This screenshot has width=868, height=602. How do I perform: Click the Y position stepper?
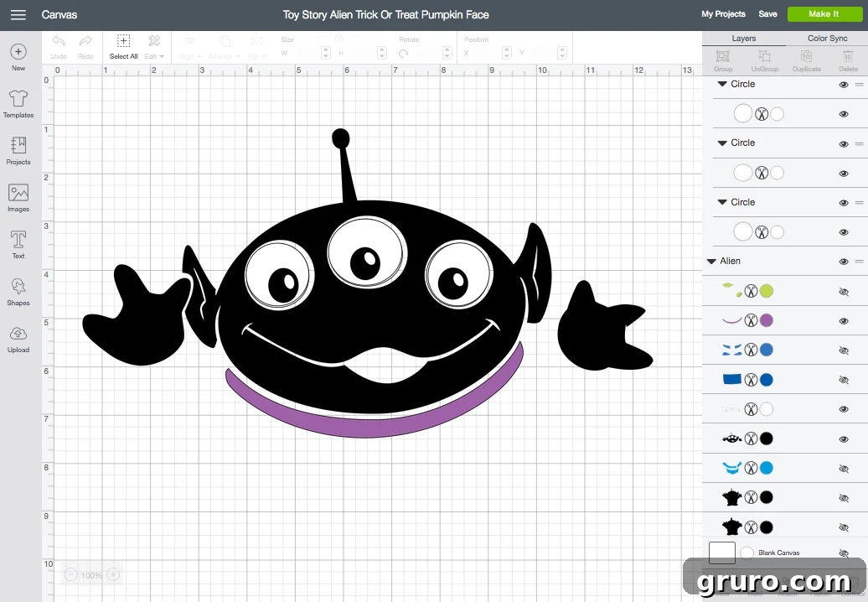(x=562, y=53)
